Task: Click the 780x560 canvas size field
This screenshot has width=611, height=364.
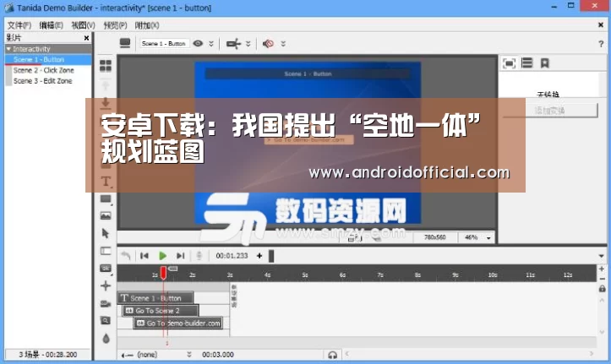Action: point(435,237)
